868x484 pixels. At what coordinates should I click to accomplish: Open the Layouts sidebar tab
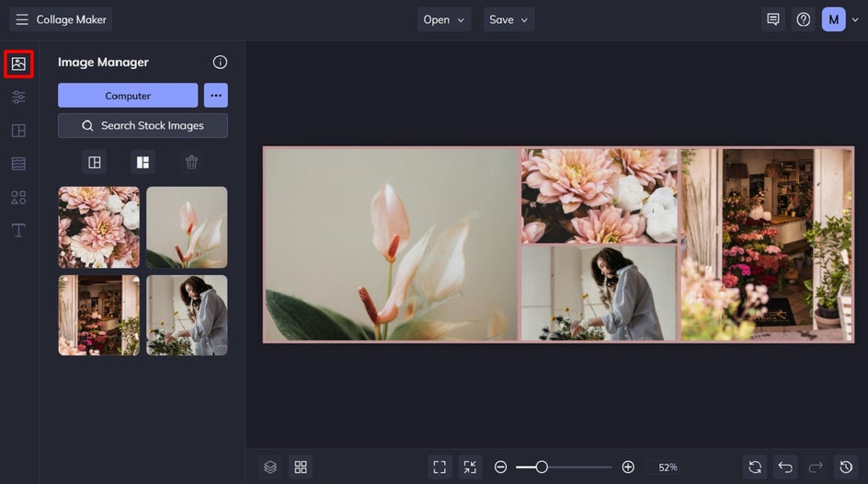click(18, 131)
